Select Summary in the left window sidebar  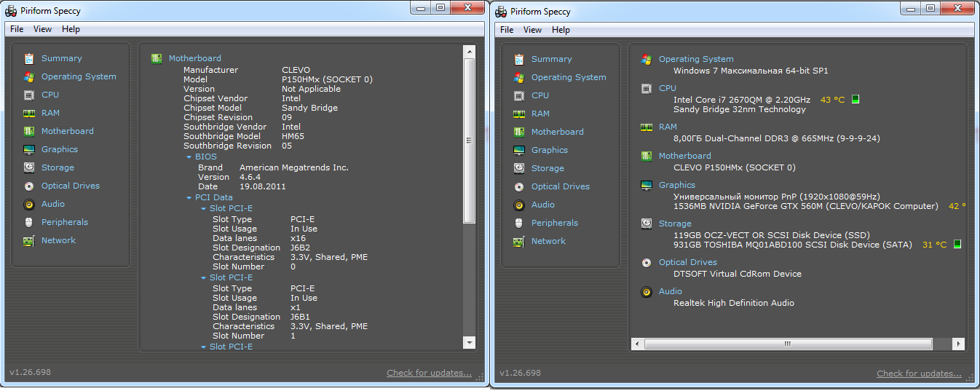pos(61,58)
